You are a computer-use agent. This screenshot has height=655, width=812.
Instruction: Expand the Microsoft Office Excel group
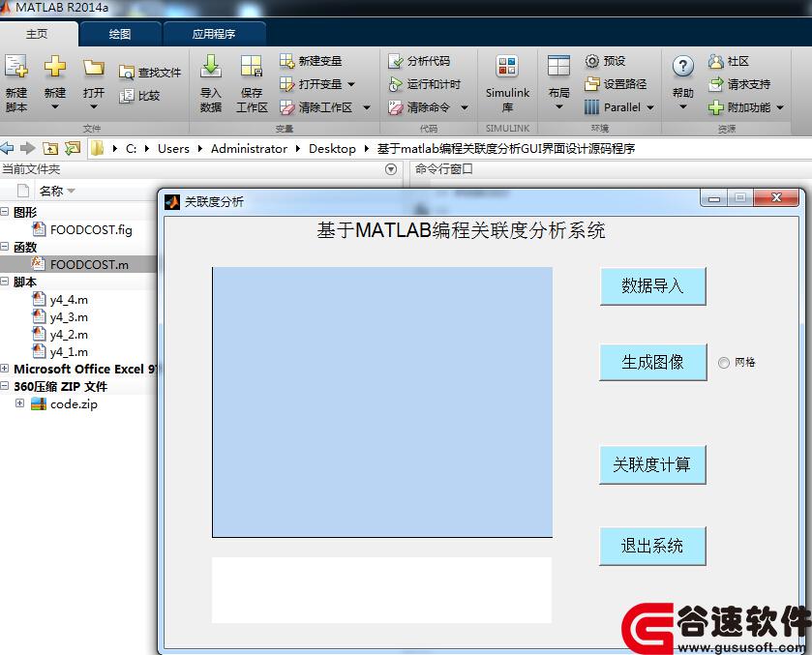pyautogui.click(x=5, y=369)
